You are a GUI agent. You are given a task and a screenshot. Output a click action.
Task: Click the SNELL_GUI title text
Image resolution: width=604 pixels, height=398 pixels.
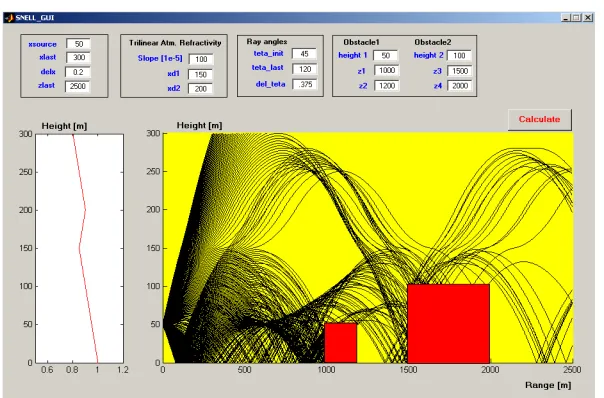coord(35,18)
